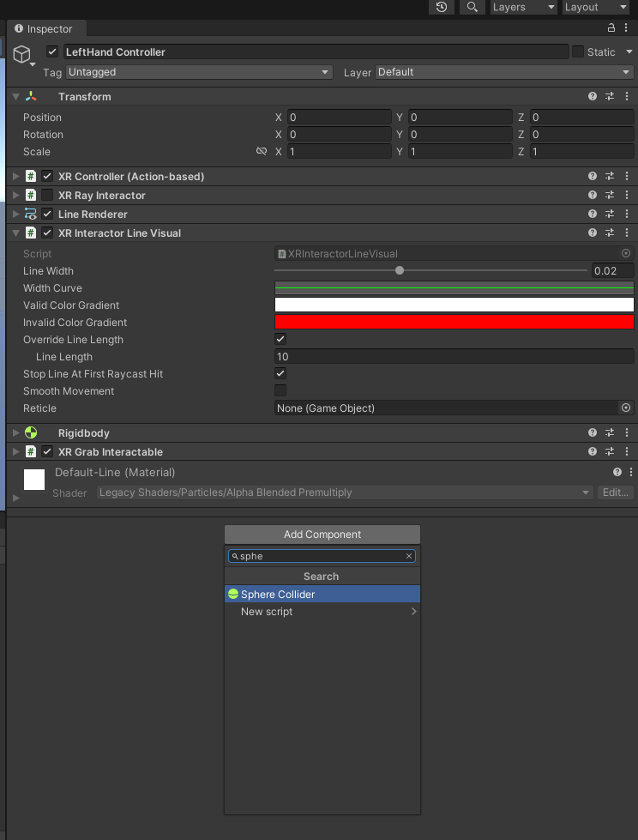Toggle the Scale constrain proportions link icon
Screen dimensions: 638x840
point(262,152)
